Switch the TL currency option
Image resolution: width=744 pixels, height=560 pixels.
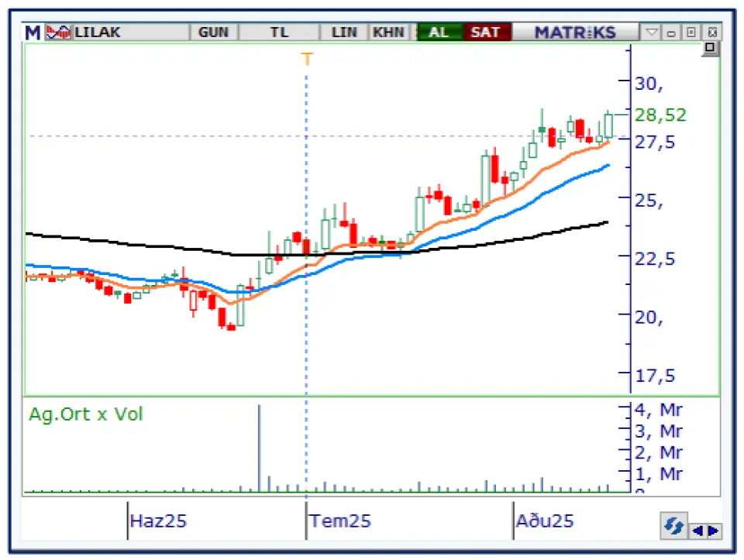click(279, 33)
